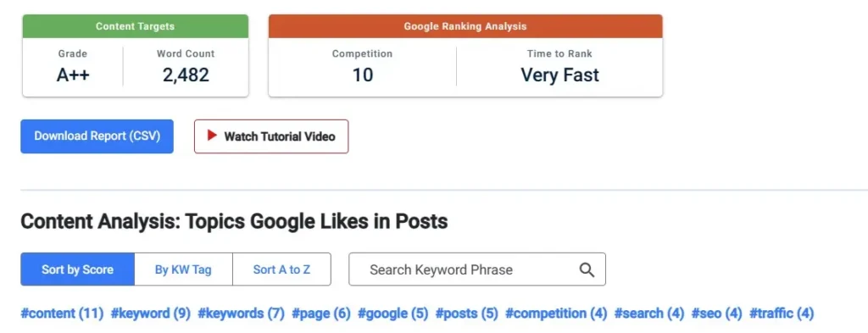Download Report (CSV) button

pos(97,136)
